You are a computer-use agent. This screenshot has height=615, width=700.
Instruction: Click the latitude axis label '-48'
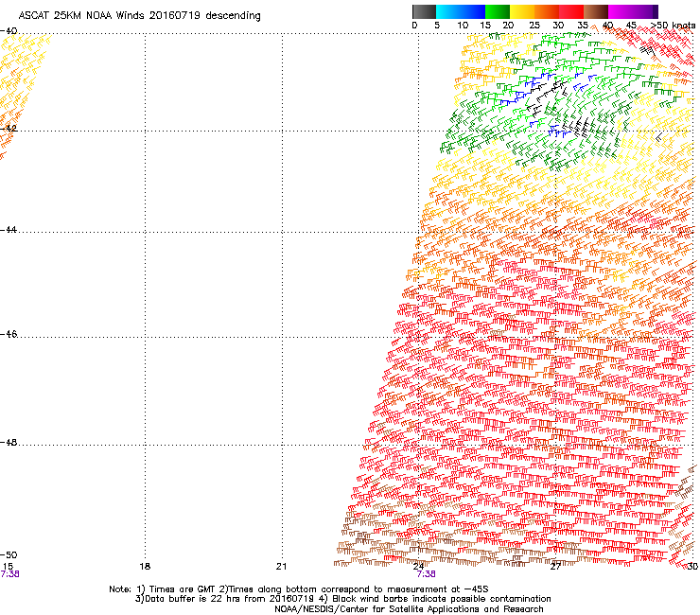[x=9, y=442]
